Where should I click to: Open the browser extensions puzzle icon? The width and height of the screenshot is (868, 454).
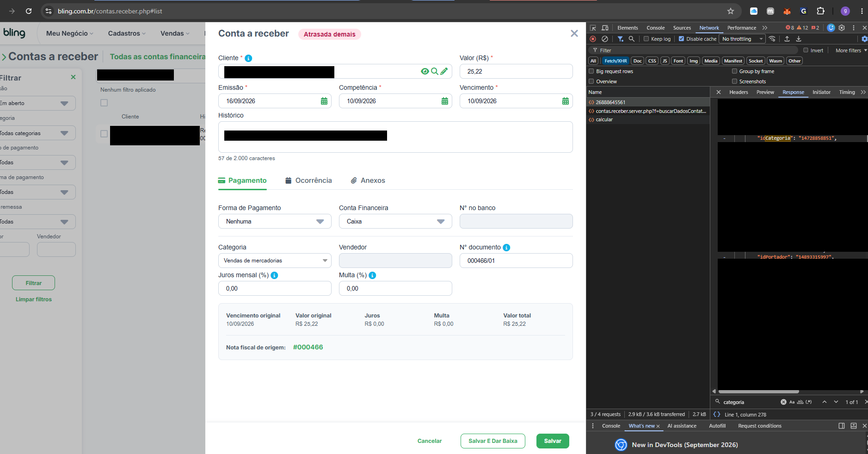[820, 11]
